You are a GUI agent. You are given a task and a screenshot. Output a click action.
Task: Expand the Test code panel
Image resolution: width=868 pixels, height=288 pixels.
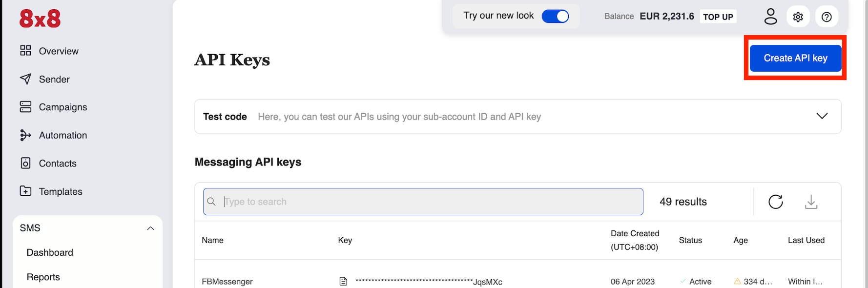click(822, 116)
